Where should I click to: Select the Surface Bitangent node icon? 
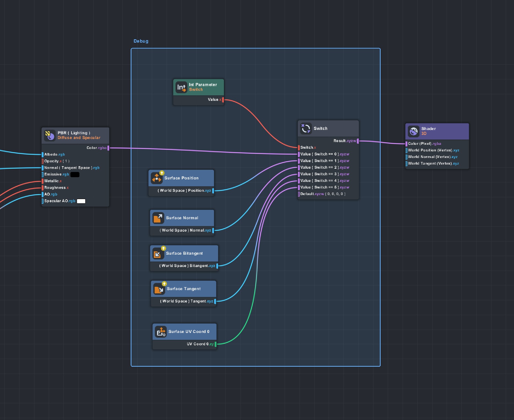[158, 254]
